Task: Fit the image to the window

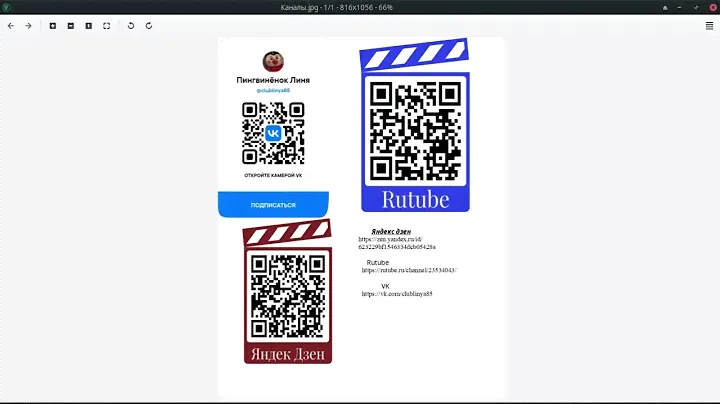Action: (106, 25)
